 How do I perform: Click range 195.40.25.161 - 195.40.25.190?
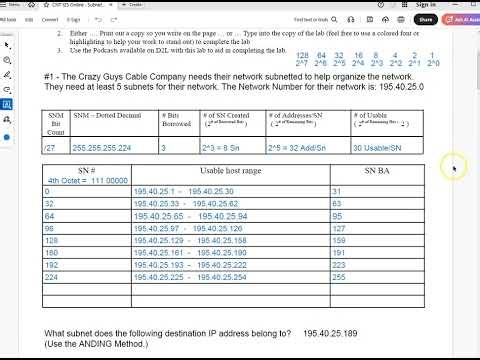click(x=190, y=253)
